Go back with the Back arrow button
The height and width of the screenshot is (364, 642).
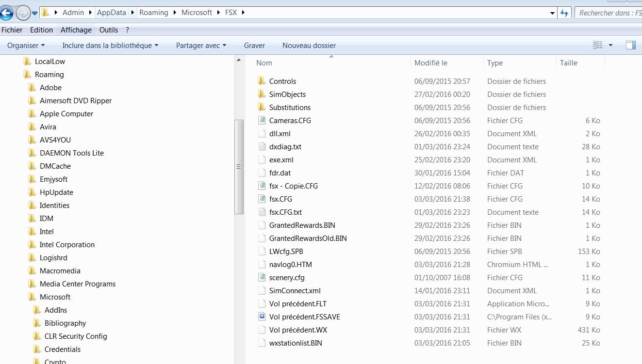(5, 13)
